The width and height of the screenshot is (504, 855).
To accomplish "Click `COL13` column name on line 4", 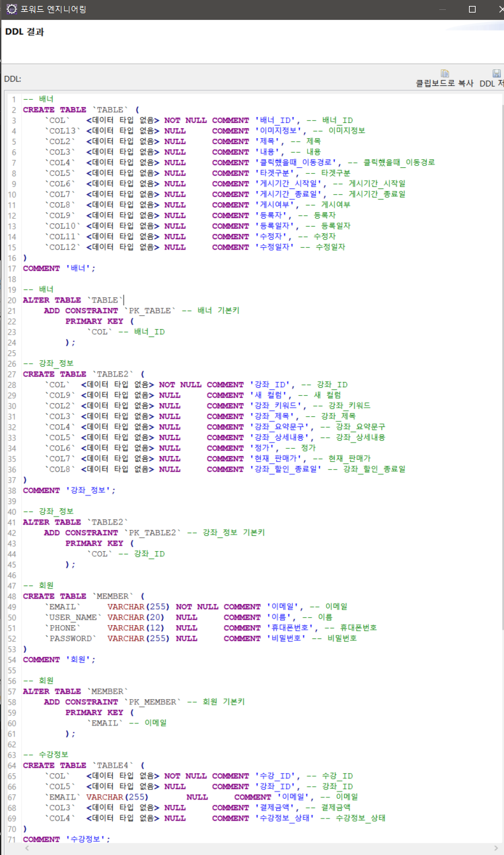I will (62, 131).
